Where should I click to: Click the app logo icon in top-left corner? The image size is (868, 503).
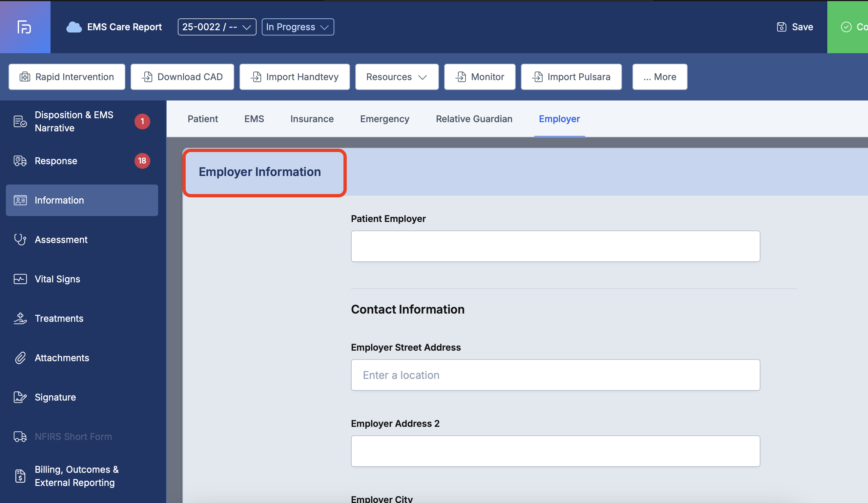25,27
